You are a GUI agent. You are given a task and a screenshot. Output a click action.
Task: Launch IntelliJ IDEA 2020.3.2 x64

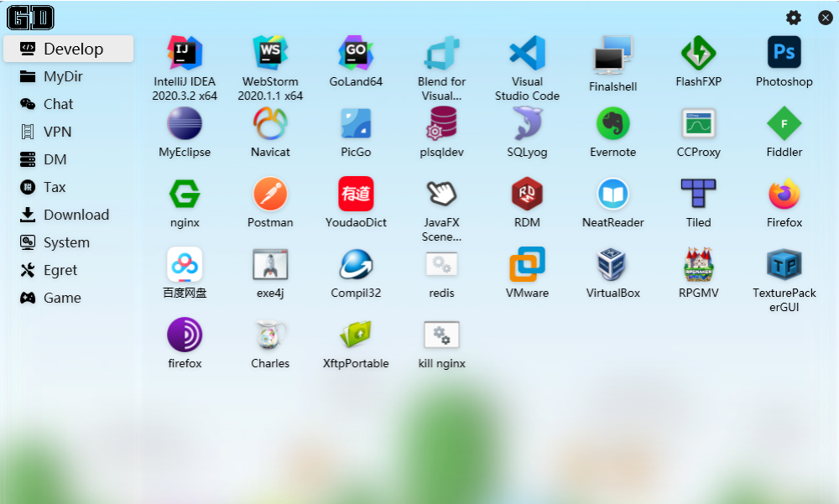coord(185,53)
